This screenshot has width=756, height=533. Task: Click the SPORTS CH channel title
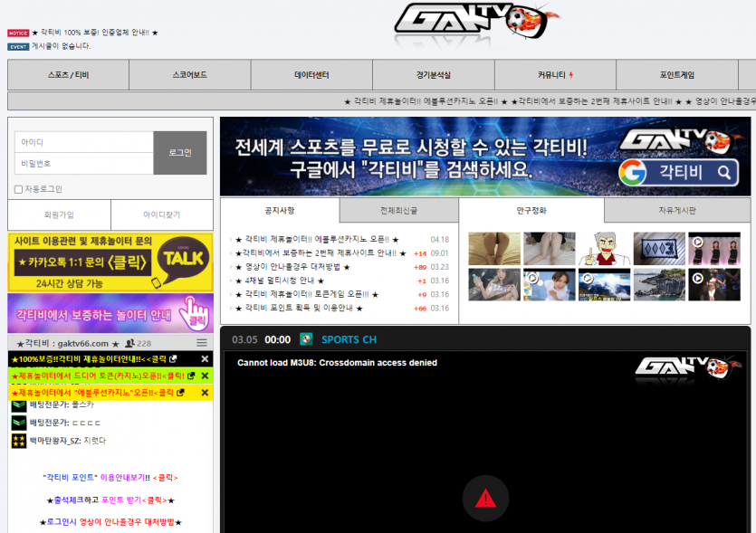point(349,339)
